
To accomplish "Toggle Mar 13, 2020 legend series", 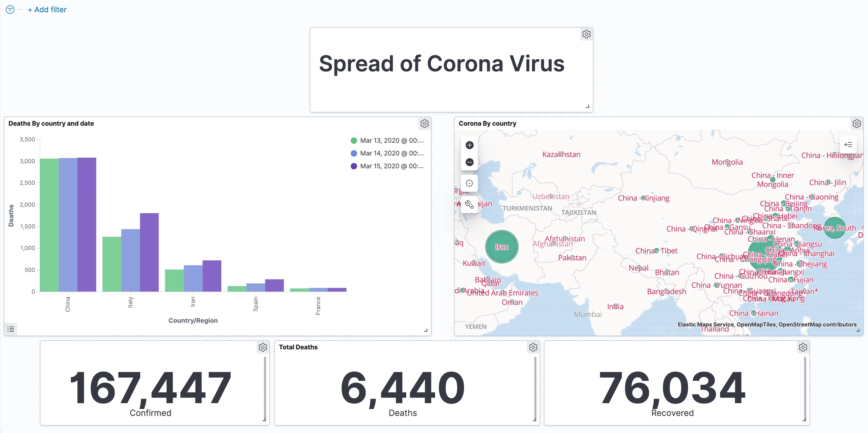I will pyautogui.click(x=387, y=141).
